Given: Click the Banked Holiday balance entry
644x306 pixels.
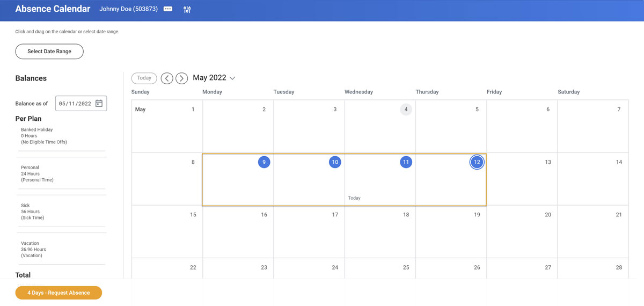Looking at the screenshot, I should 44,136.
